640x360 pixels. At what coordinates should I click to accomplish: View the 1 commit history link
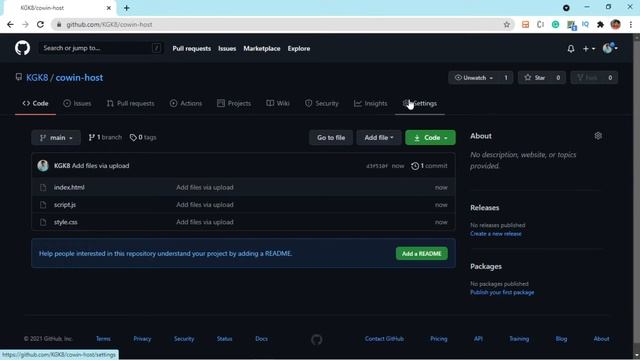pyautogui.click(x=429, y=166)
